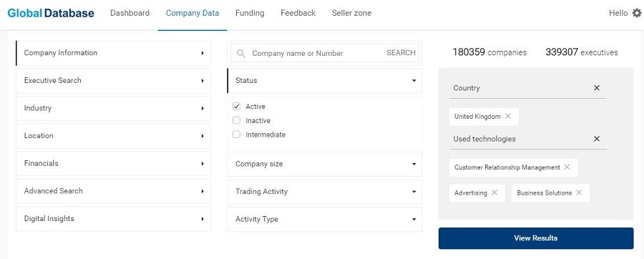Collapse the Status section
The width and height of the screenshot is (644, 259).
point(324,80)
